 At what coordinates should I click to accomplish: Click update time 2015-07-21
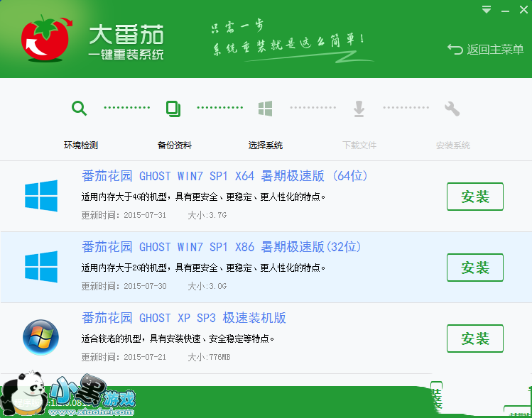tap(124, 357)
